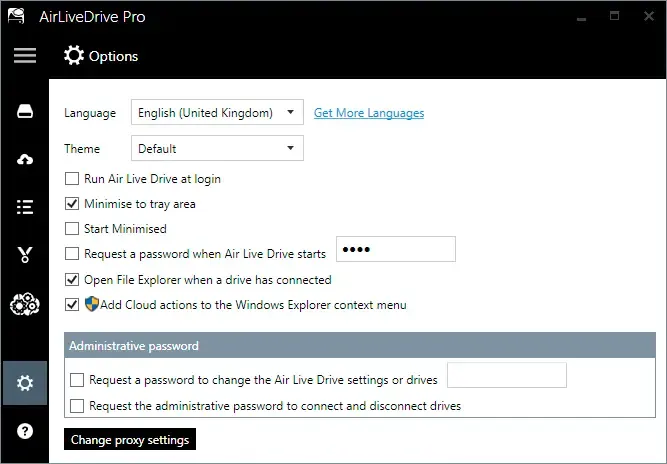
Task: Click the AirLiveDrive Pro title text
Action: [92, 17]
